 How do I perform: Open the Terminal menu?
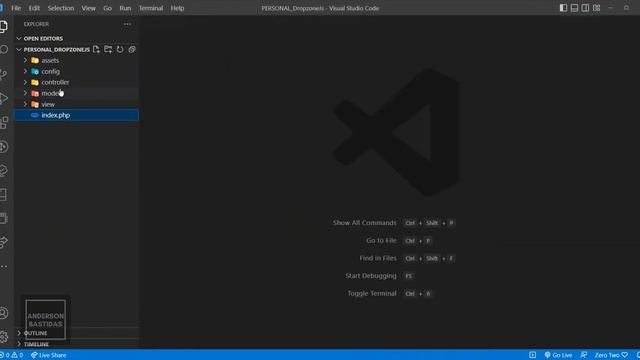point(151,8)
